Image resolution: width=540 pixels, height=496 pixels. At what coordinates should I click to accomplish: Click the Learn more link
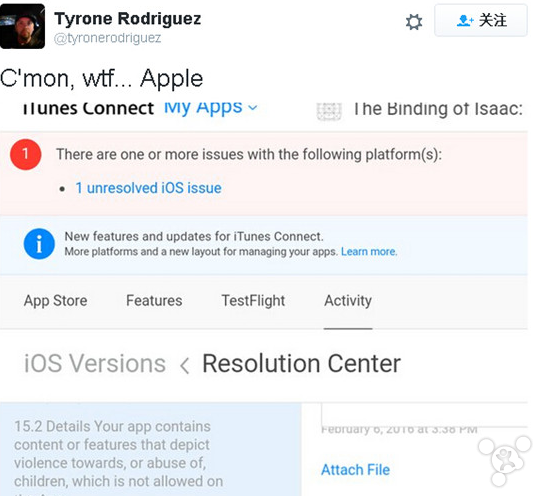369,251
